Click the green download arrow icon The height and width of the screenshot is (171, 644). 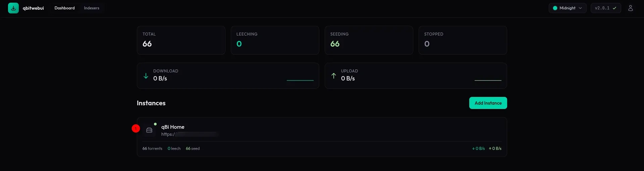coord(146,76)
